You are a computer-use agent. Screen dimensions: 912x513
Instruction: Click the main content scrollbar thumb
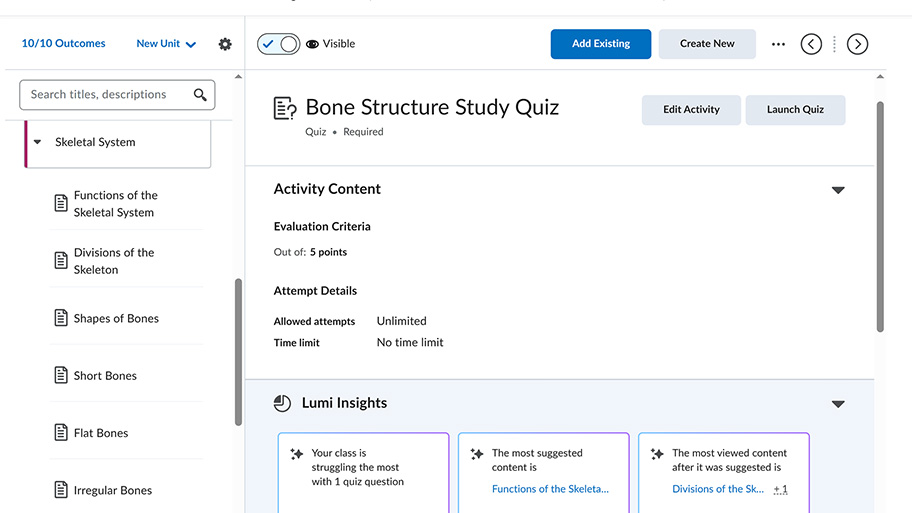(x=880, y=216)
